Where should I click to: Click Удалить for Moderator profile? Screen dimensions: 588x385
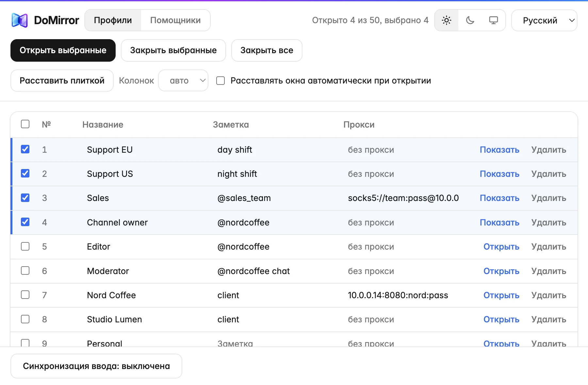[x=549, y=271]
